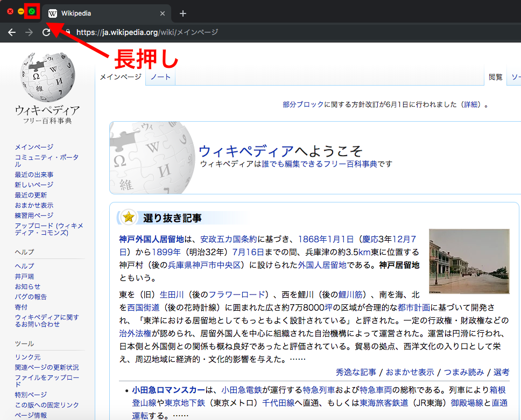Click the large globe image in welcome banner

[152, 158]
